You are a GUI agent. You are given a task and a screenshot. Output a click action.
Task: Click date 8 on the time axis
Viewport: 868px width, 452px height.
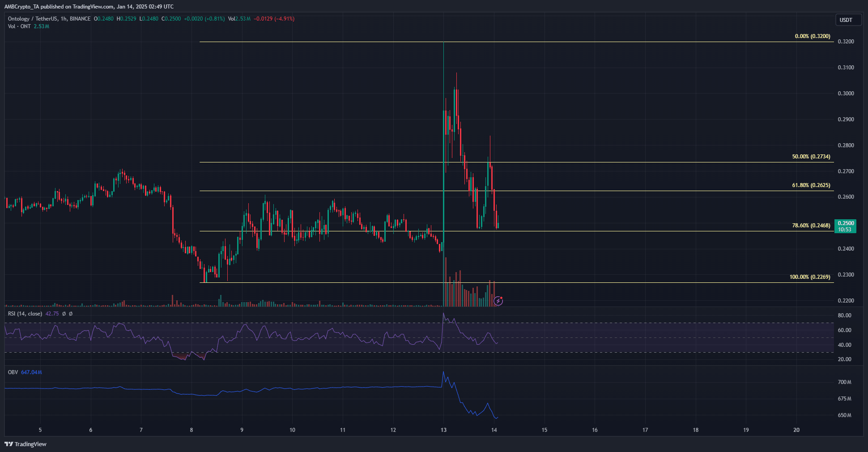pyautogui.click(x=191, y=430)
